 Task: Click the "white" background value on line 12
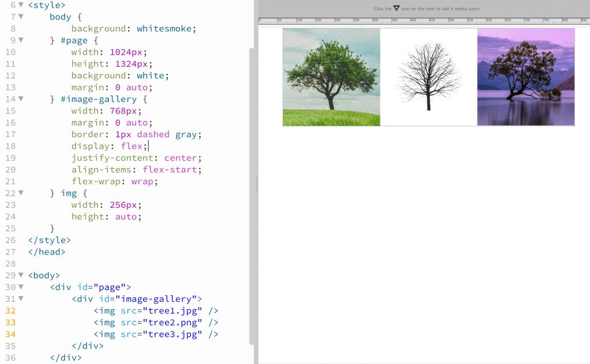point(150,75)
